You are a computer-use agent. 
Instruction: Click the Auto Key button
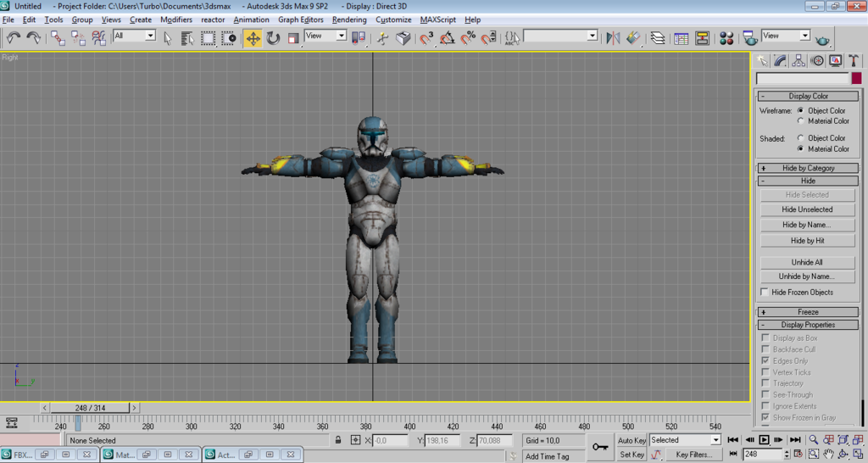(632, 440)
